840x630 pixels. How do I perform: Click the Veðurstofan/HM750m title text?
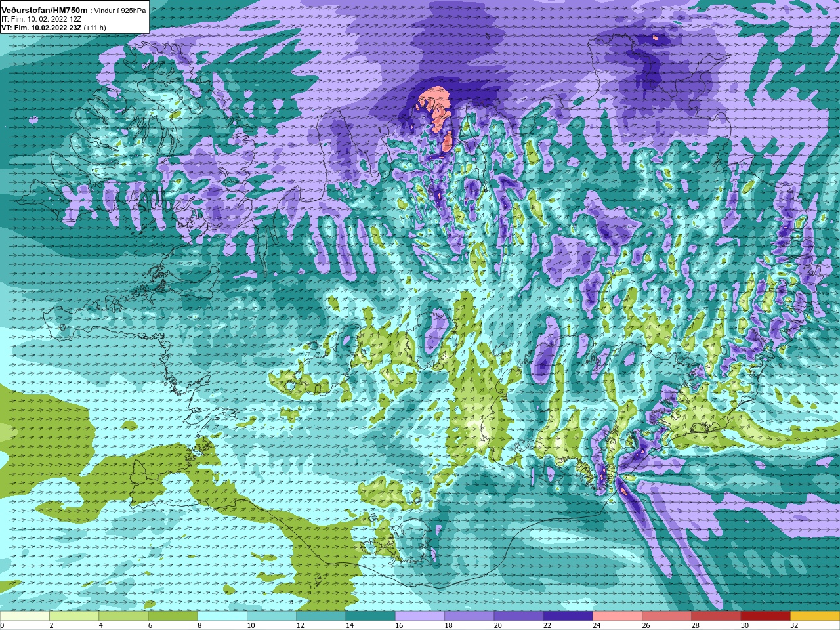45,10
